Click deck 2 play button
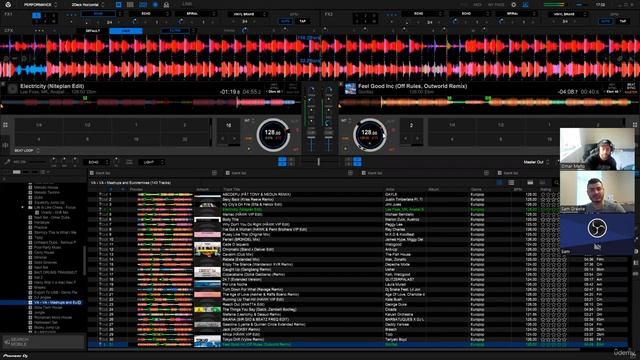The height and width of the screenshot is (360, 640). click(x=345, y=149)
